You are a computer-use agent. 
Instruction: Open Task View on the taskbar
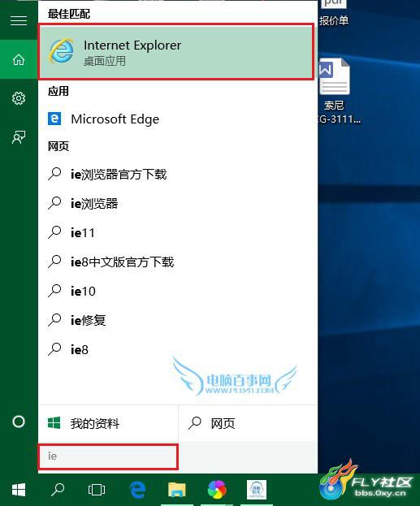pos(97,490)
